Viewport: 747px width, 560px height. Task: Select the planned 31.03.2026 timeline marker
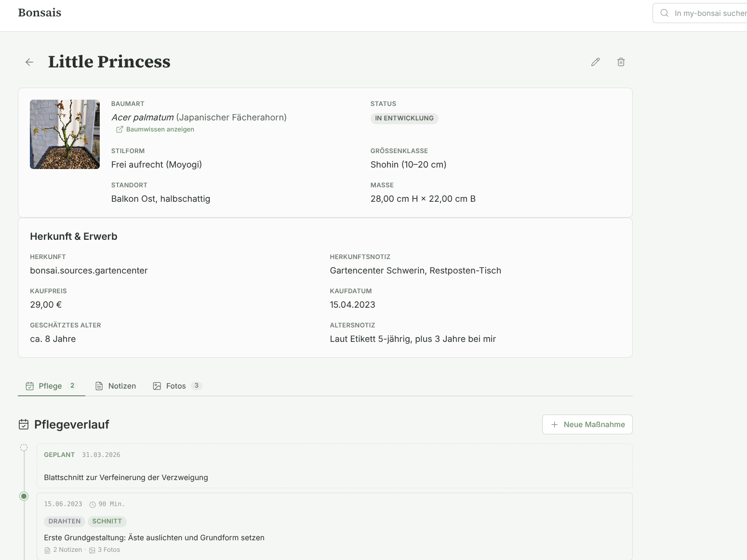(x=24, y=448)
